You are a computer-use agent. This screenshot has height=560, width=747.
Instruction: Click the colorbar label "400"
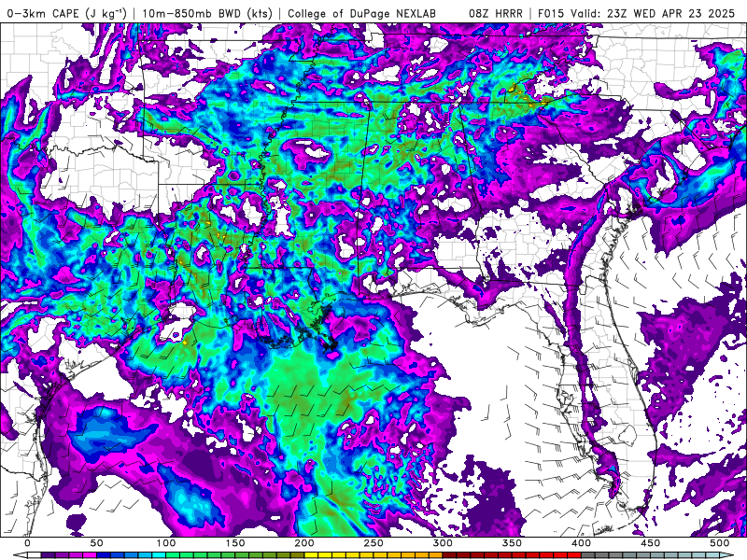click(x=581, y=543)
